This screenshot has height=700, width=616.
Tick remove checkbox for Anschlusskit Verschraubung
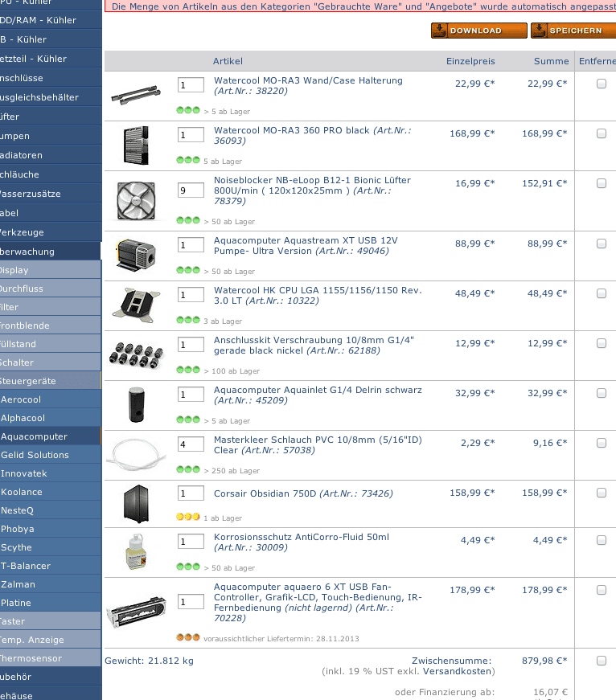pos(602,343)
